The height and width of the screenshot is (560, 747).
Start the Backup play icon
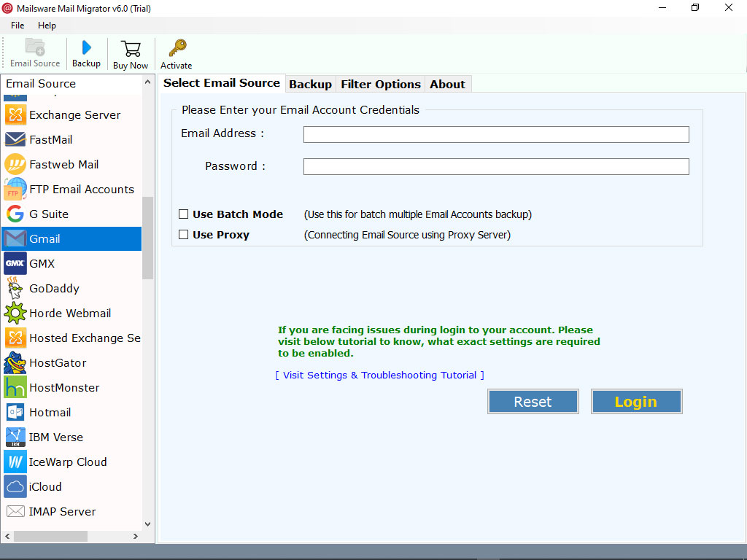coord(86,47)
